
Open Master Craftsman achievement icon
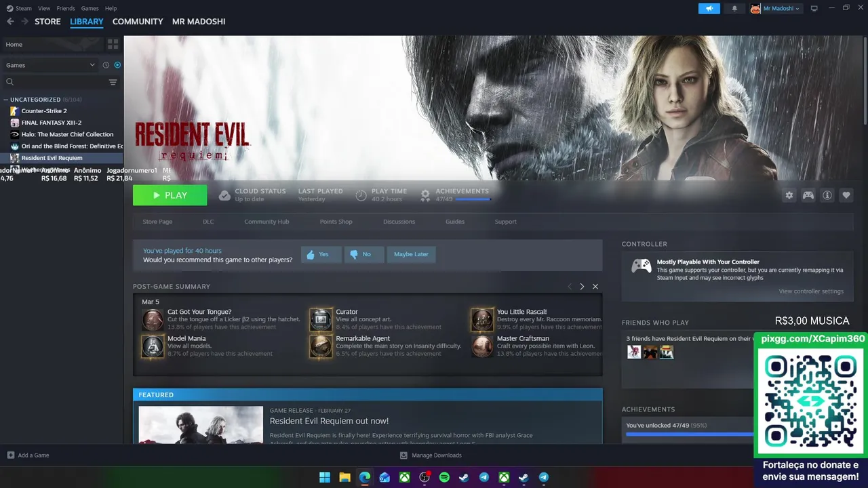pos(482,346)
